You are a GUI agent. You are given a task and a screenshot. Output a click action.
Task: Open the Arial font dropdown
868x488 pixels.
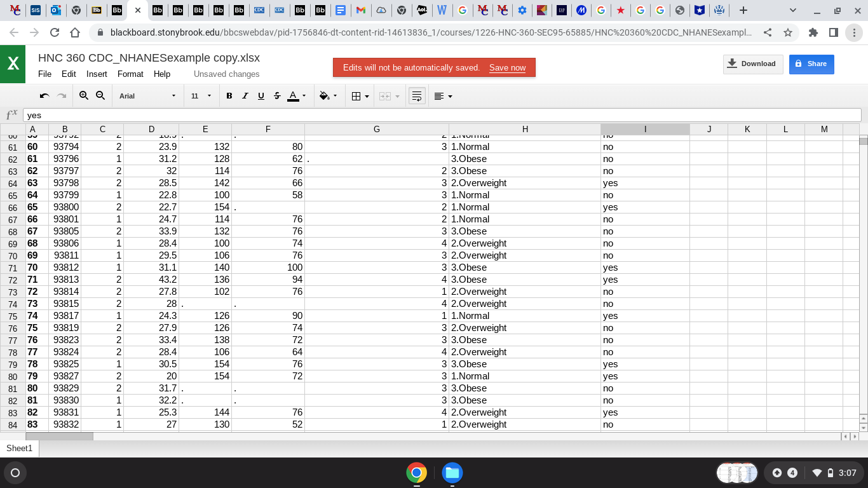pyautogui.click(x=146, y=95)
